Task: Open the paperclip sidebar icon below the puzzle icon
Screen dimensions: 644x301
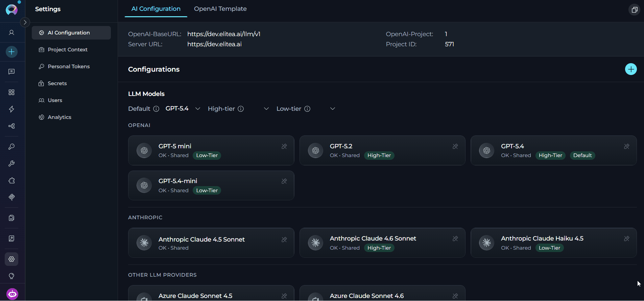Action: coord(11,197)
